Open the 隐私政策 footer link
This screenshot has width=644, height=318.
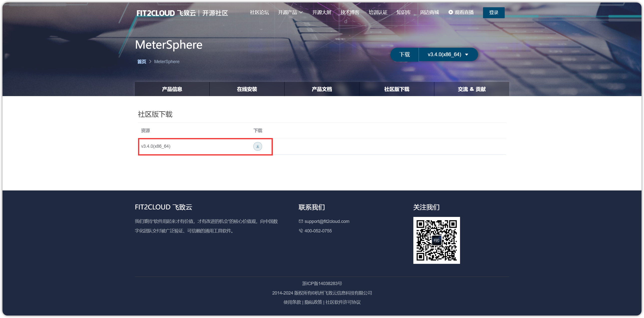(x=313, y=302)
